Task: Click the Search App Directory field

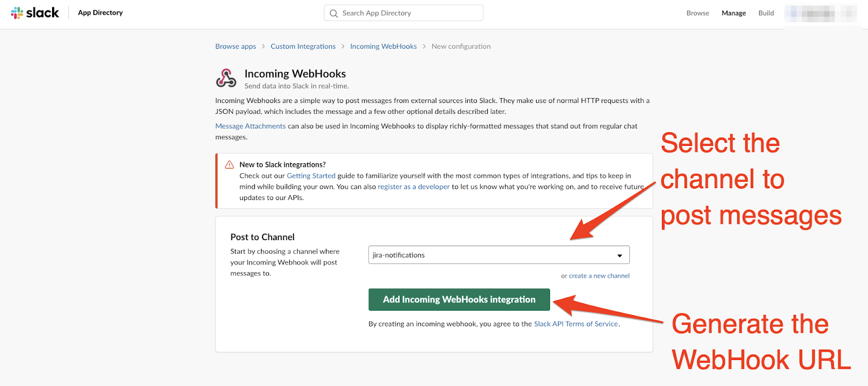Action: pyautogui.click(x=403, y=13)
